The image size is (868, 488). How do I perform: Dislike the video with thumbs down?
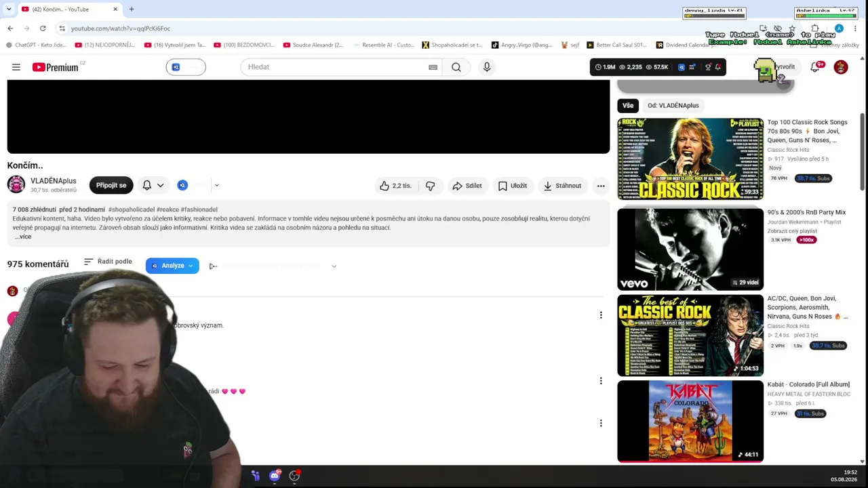[430, 186]
